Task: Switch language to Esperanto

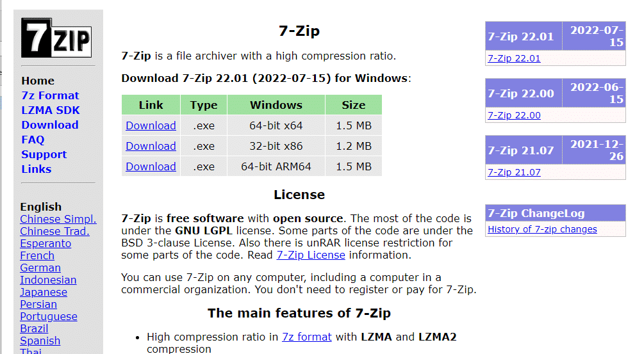Action: (45, 244)
